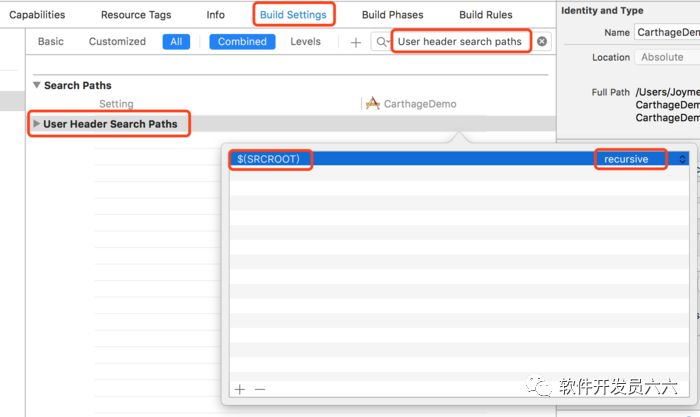Click the add build setting plus icon
Screen dimensions: 700x417
point(356,42)
